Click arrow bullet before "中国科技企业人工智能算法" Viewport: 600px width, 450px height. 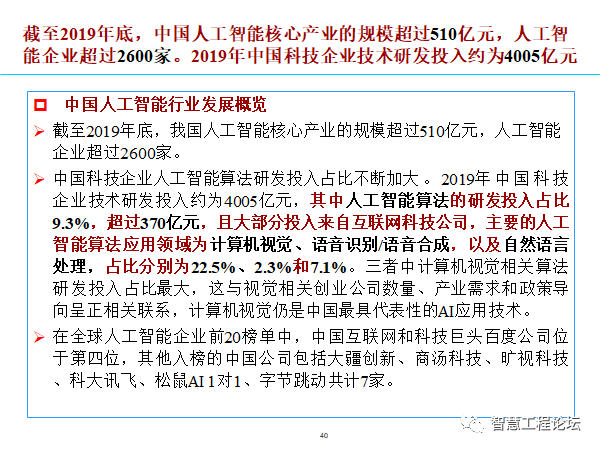[x=39, y=179]
